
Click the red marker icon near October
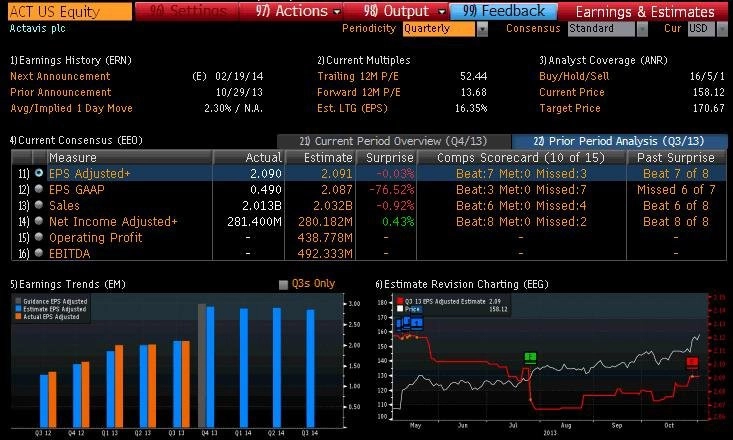692,362
